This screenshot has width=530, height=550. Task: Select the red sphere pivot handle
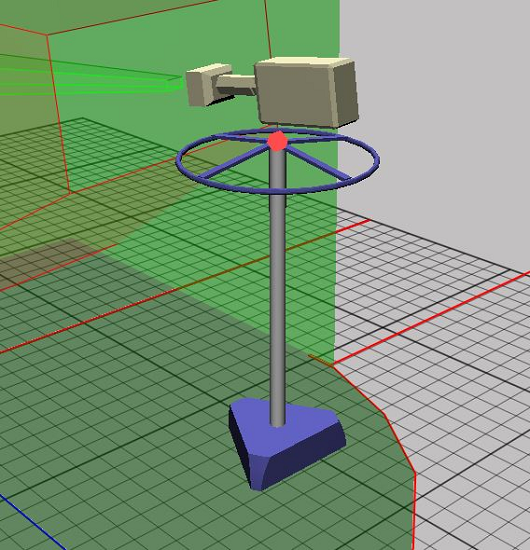tap(277, 141)
